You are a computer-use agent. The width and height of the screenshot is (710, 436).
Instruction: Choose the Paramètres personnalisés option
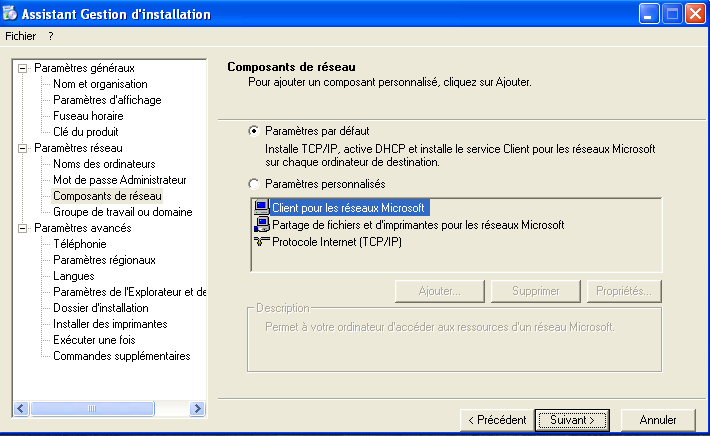coord(254,184)
